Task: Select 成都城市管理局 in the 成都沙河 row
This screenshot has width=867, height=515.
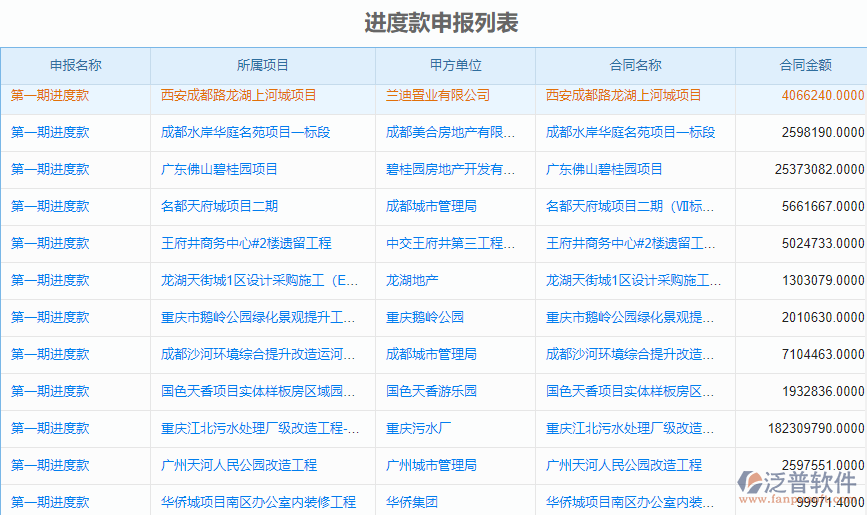Action: click(431, 354)
